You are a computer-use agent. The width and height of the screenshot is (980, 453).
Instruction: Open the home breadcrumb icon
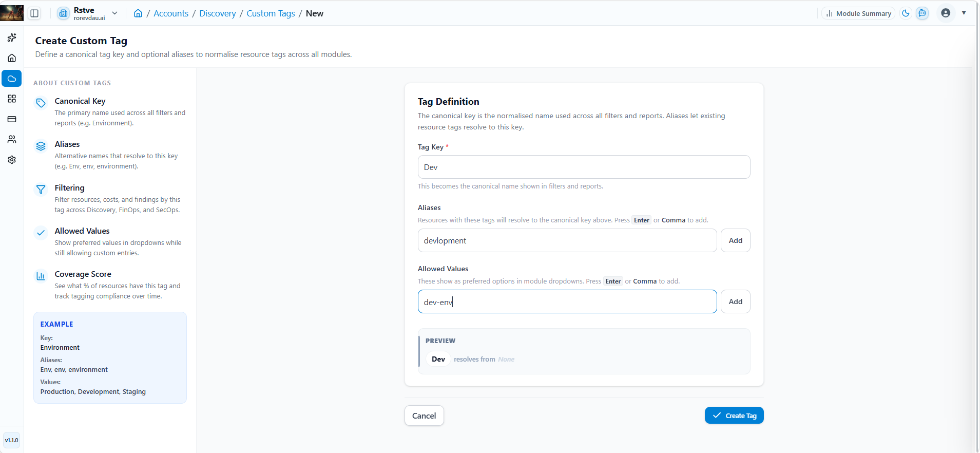pos(138,13)
